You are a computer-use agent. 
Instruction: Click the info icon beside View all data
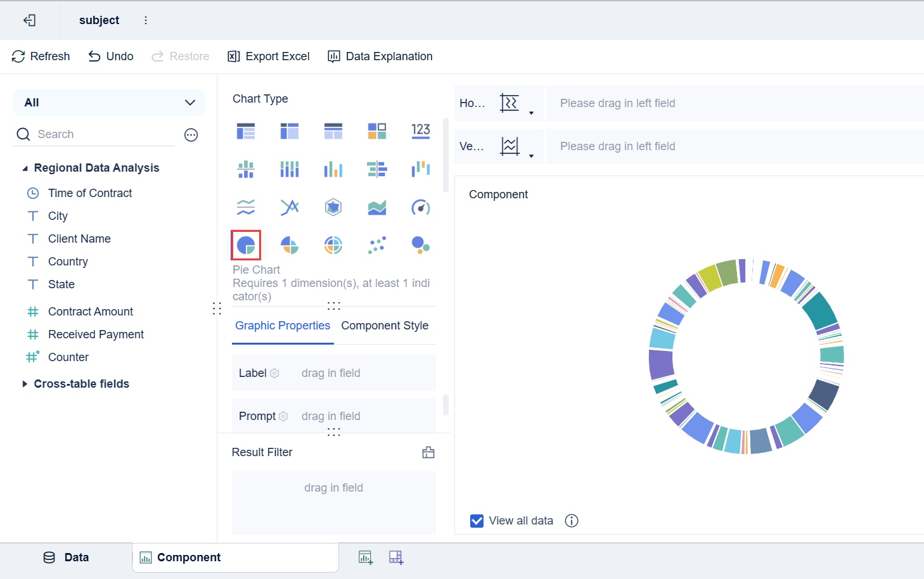pyautogui.click(x=572, y=521)
